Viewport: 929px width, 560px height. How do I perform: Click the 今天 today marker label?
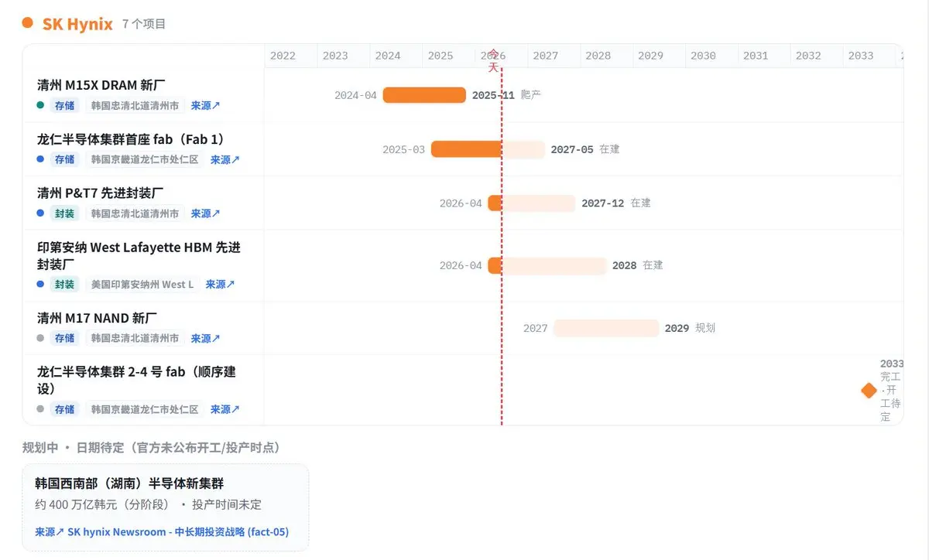(x=493, y=60)
